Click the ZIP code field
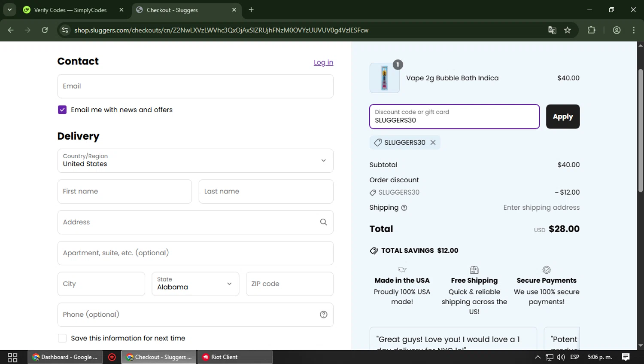Screen dimensions: 644x364 pyautogui.click(x=289, y=284)
